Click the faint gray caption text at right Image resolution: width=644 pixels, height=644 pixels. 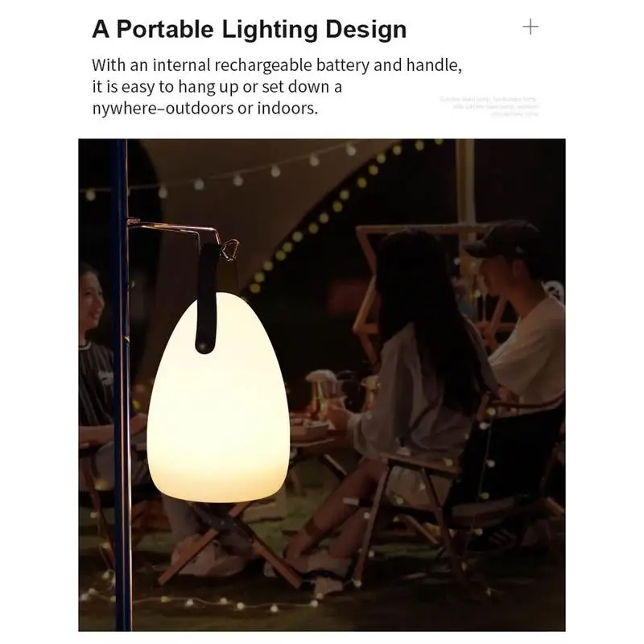pyautogui.click(x=489, y=106)
